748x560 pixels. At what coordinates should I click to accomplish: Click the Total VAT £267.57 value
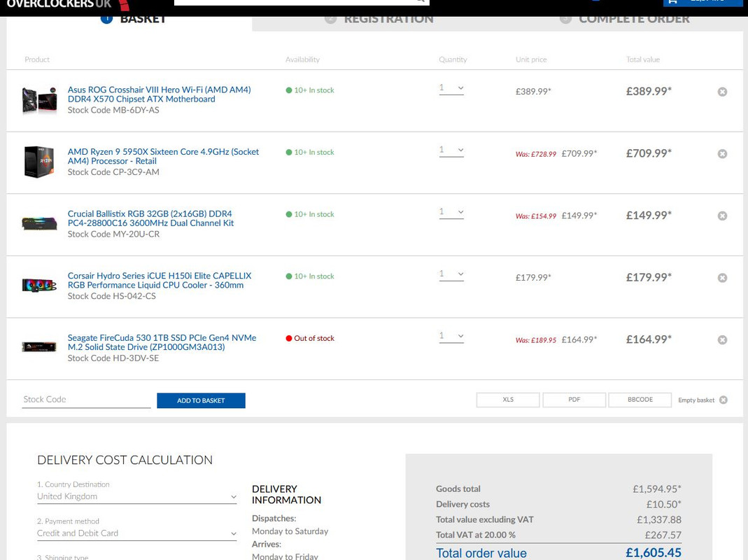663,535
